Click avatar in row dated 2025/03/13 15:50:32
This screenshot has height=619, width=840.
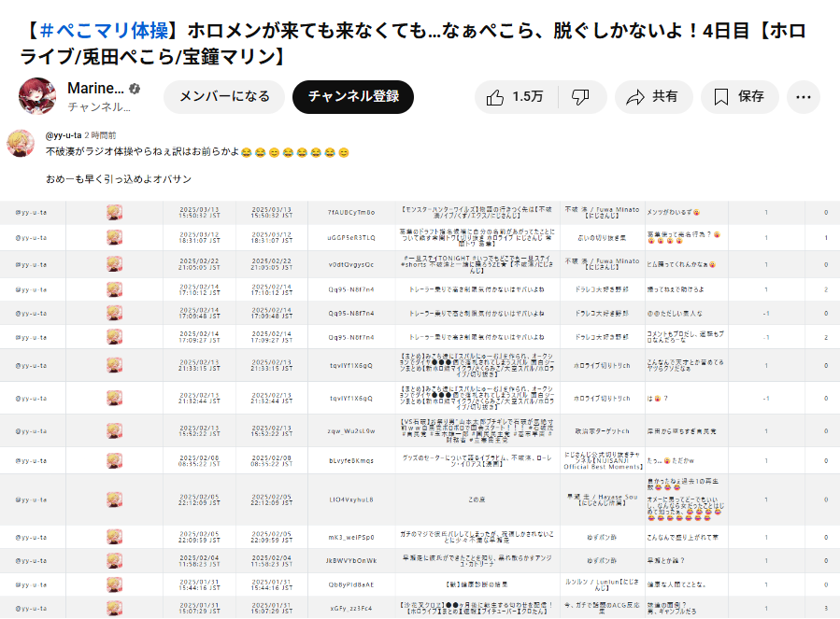pos(114,213)
